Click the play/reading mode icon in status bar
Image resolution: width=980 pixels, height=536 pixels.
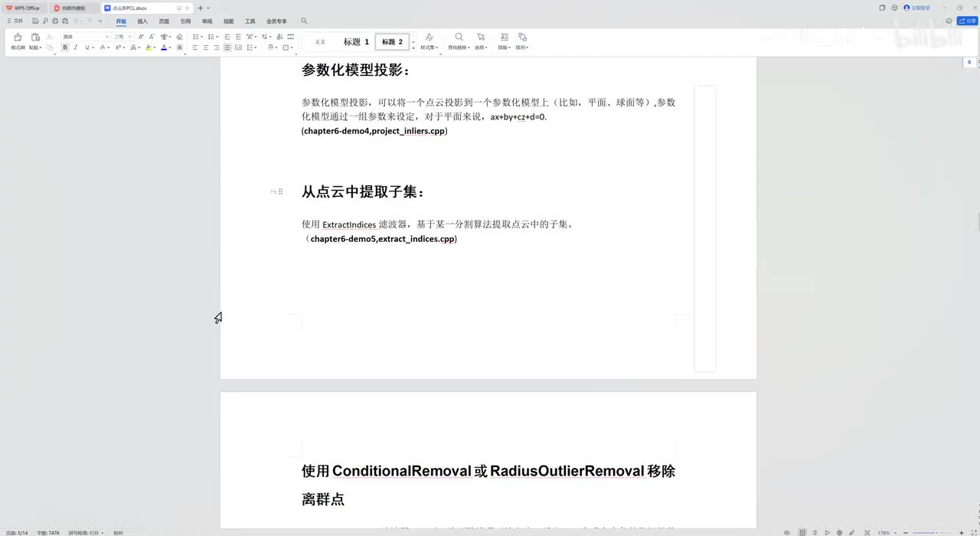click(x=827, y=532)
